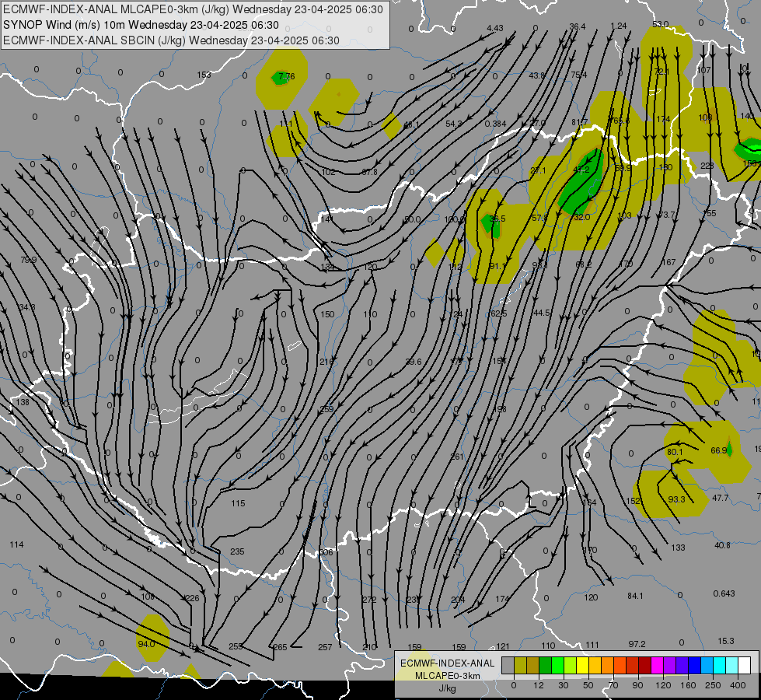Screen dimensions: 761x700
Task: Click the map value 216
Action: (x=326, y=362)
